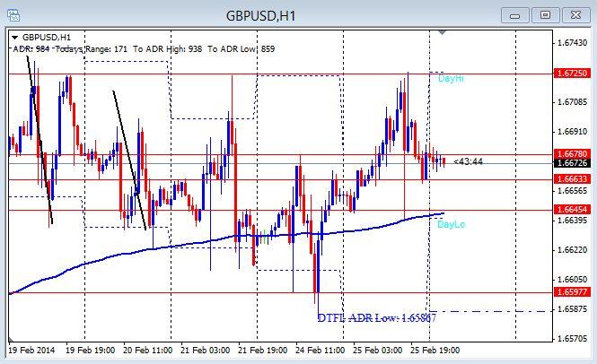Click the DayHi label
Viewport: 597px width, 364px height.
[451, 78]
